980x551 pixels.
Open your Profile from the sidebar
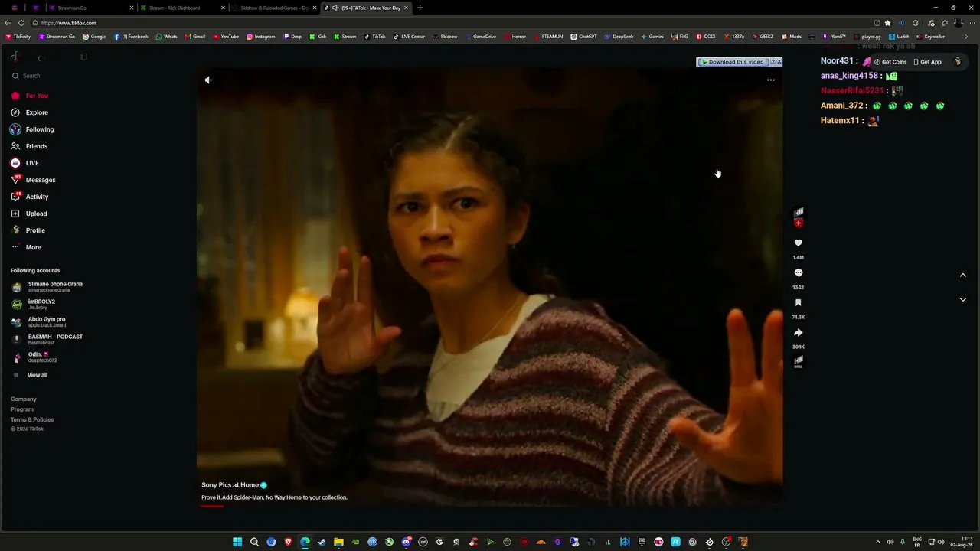click(28, 230)
